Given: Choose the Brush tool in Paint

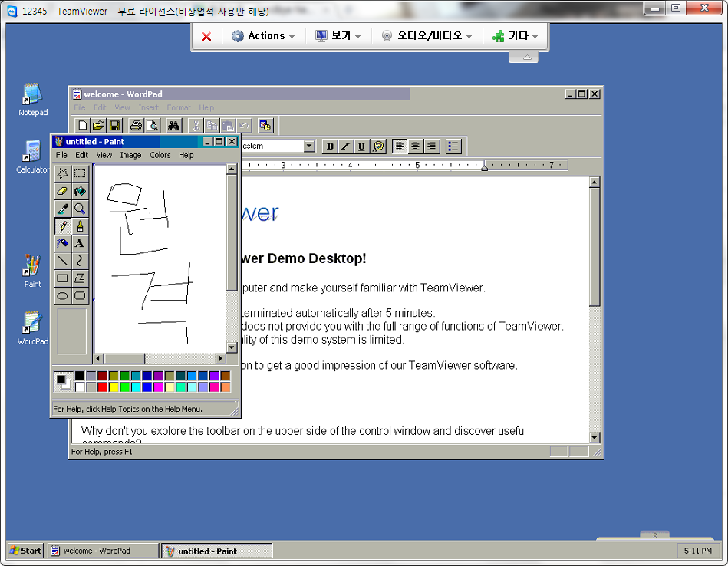Looking at the screenshot, I should pos(80,226).
